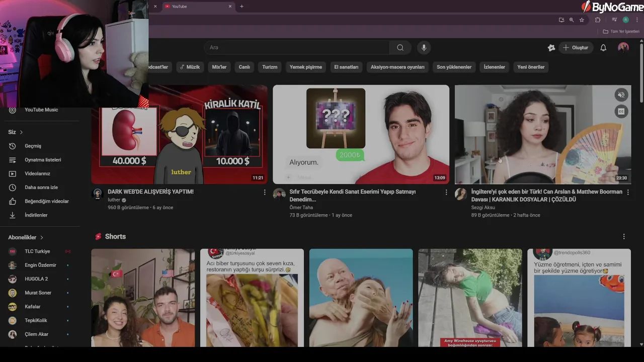Screen dimensions: 644x362
Task: Select the Mix'ler filter chip
Action: pyautogui.click(x=219, y=67)
